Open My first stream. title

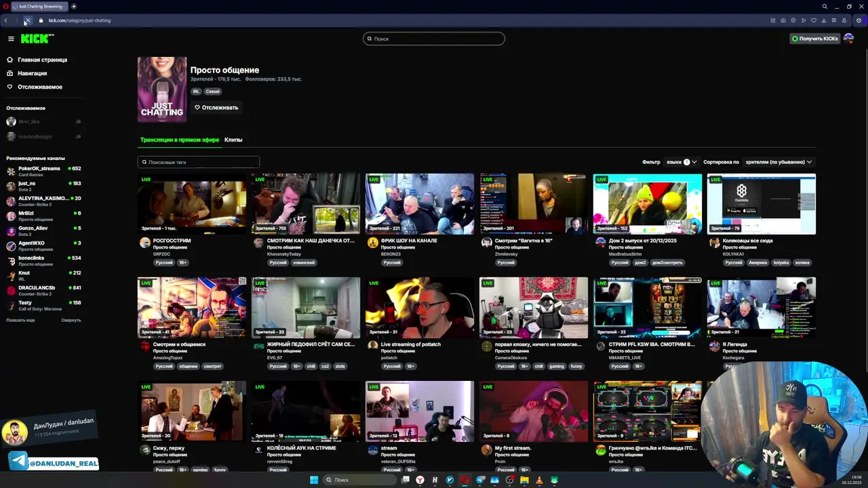point(513,448)
